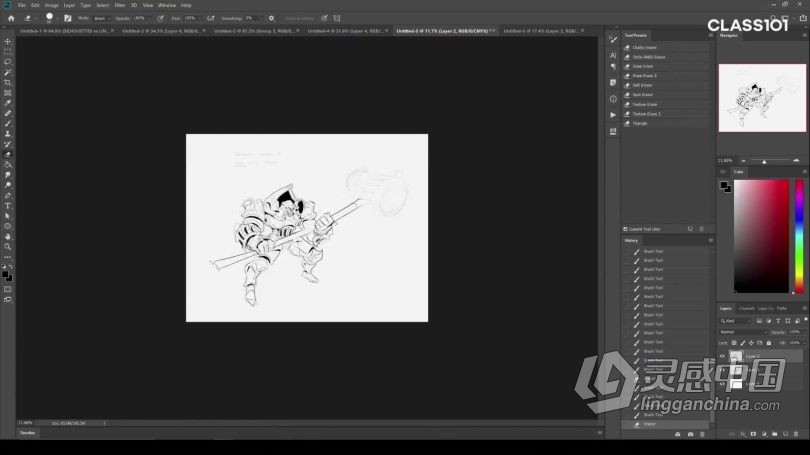Screen dimensions: 810x455
Task: Toggle airbrush build-up effect
Action: tap(211, 18)
